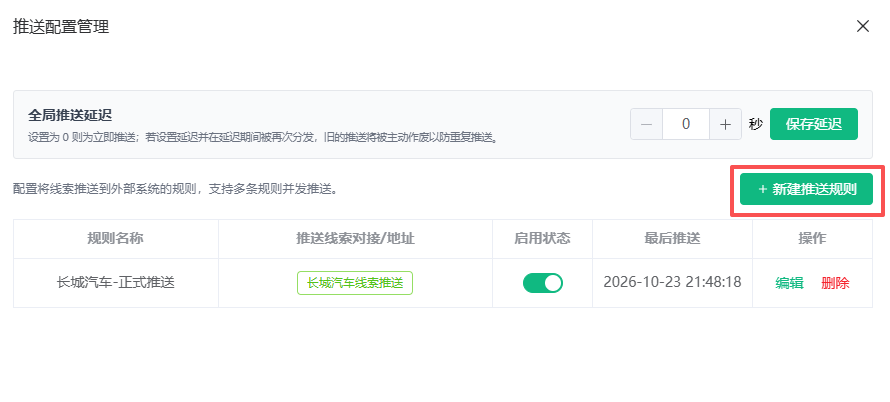Increase delay with the plus stepper

tap(725, 124)
